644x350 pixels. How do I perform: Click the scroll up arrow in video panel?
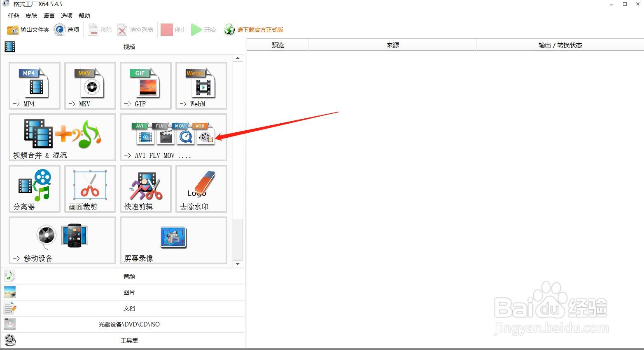[238, 58]
